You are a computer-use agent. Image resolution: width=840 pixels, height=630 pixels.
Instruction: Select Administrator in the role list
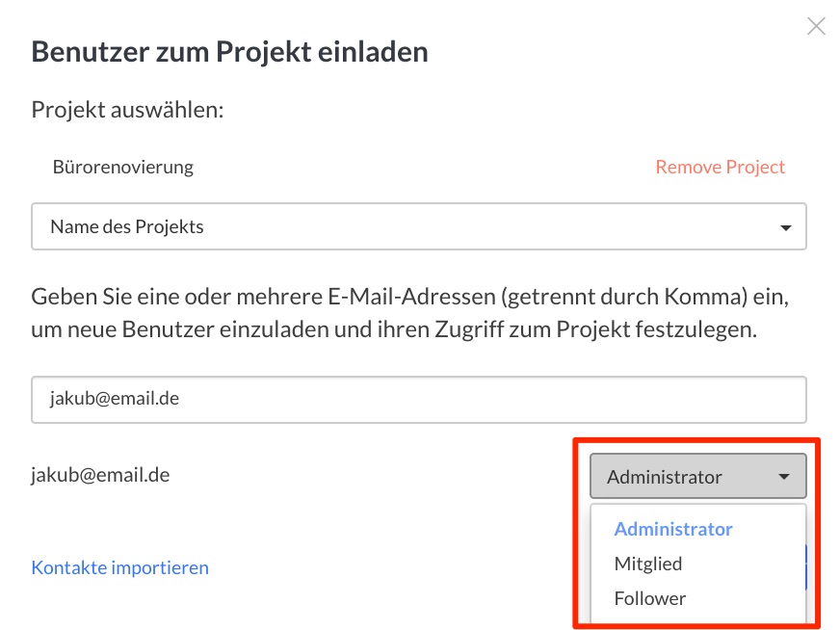(672, 529)
